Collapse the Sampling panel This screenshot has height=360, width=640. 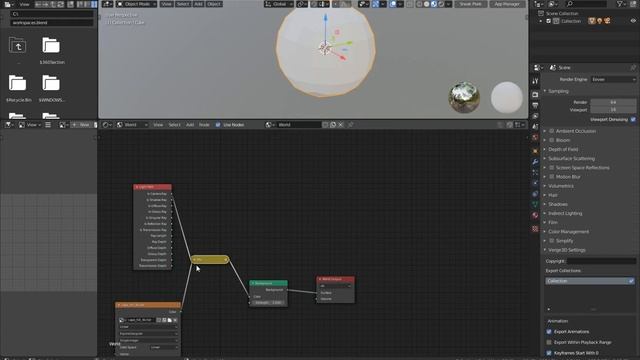tap(558, 91)
